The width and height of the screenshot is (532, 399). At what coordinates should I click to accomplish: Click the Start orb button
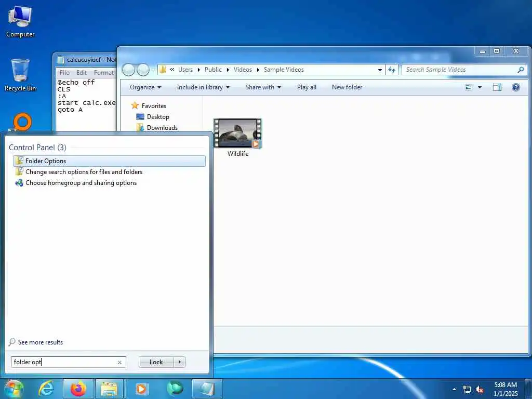tap(14, 389)
